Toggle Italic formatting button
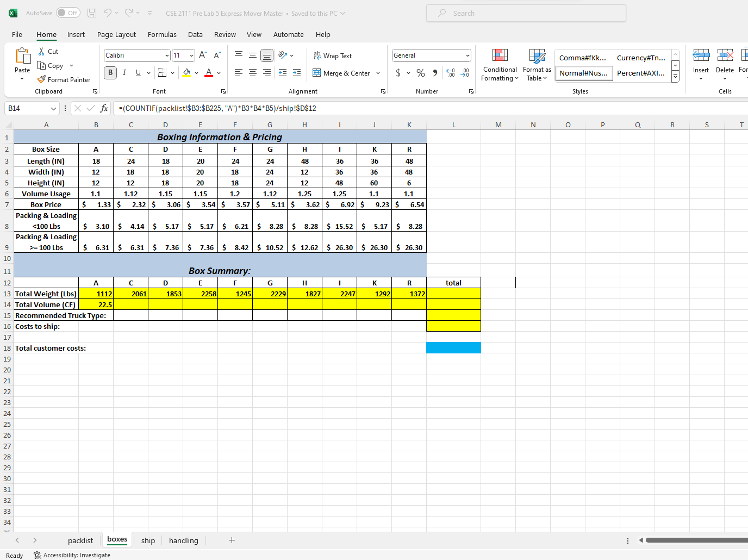Viewport: 748px width, 560px height. [x=124, y=73]
